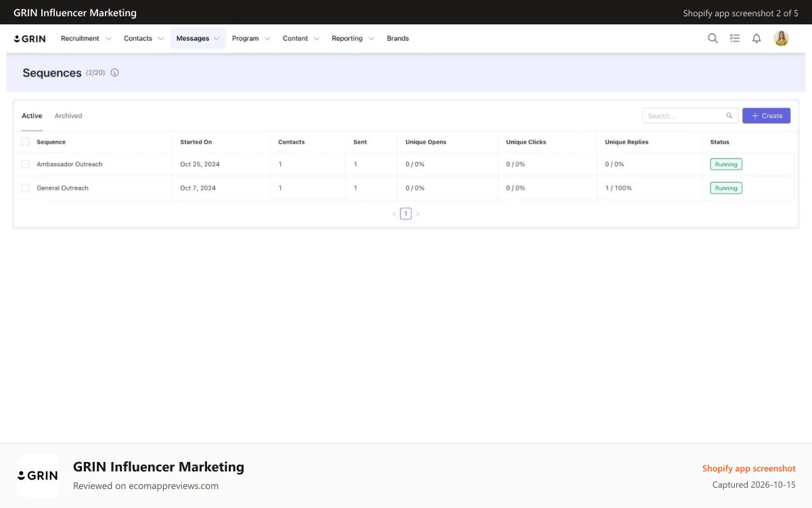Click the Sequences info icon
The height and width of the screenshot is (508, 812).
click(x=114, y=72)
